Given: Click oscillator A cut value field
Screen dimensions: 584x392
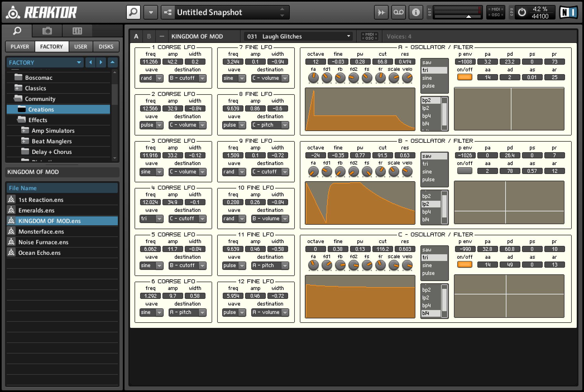Looking at the screenshot, I should pyautogui.click(x=382, y=62).
